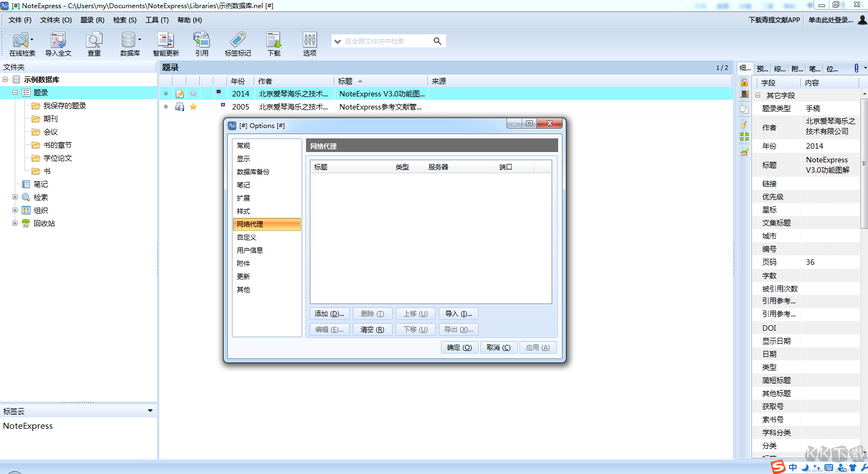Click the 清空 (R) button
Image resolution: width=868 pixels, height=474 pixels.
pyautogui.click(x=372, y=330)
